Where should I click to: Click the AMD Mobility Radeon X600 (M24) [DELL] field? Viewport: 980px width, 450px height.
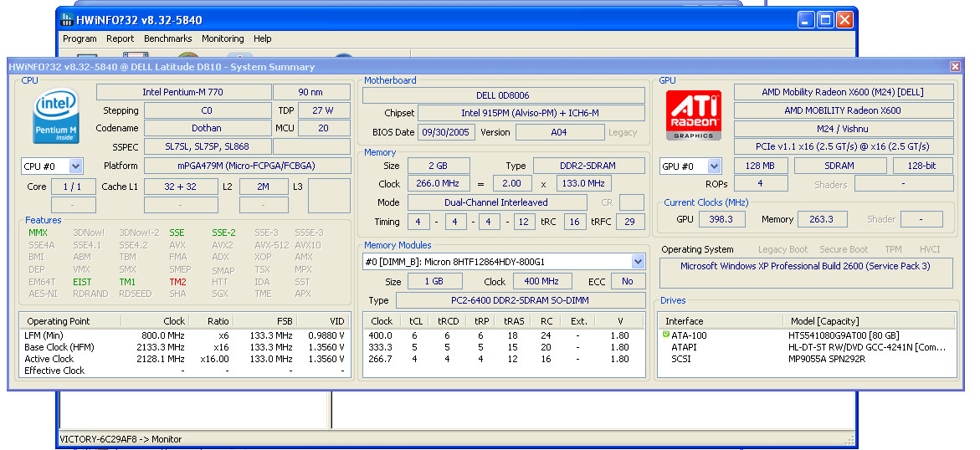pos(844,92)
